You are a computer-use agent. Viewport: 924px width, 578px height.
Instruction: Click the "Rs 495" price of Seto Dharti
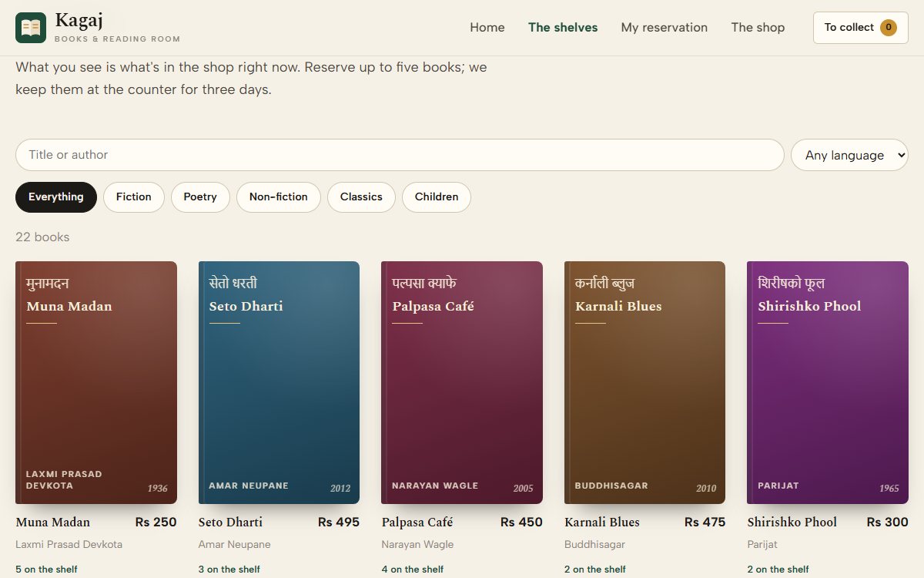click(x=339, y=523)
